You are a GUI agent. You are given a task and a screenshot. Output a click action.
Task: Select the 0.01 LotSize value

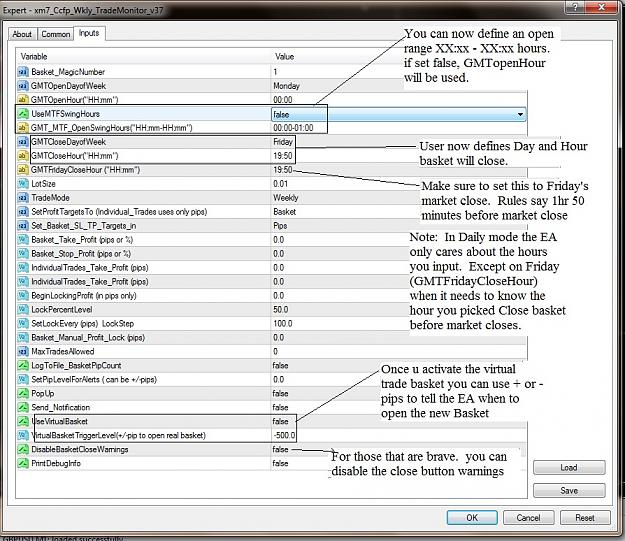pyautogui.click(x=280, y=184)
